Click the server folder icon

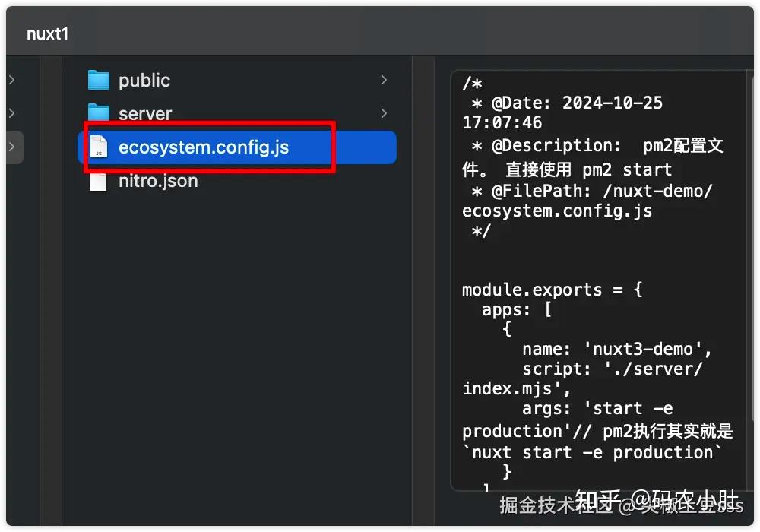tap(99, 113)
